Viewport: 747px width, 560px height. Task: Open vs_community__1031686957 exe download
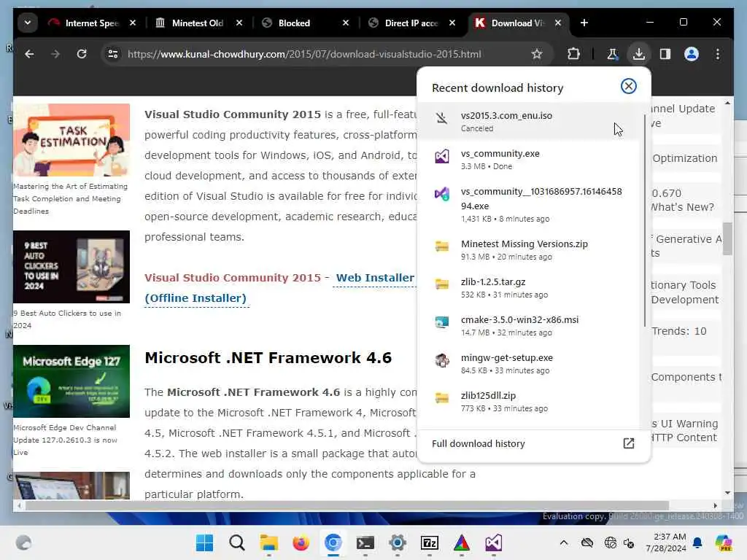[x=530, y=205]
